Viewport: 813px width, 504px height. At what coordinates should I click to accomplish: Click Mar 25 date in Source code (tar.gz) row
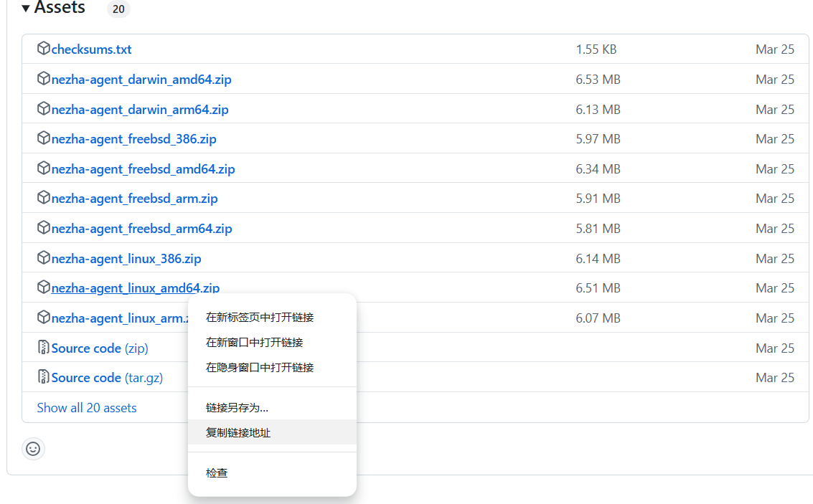click(775, 378)
